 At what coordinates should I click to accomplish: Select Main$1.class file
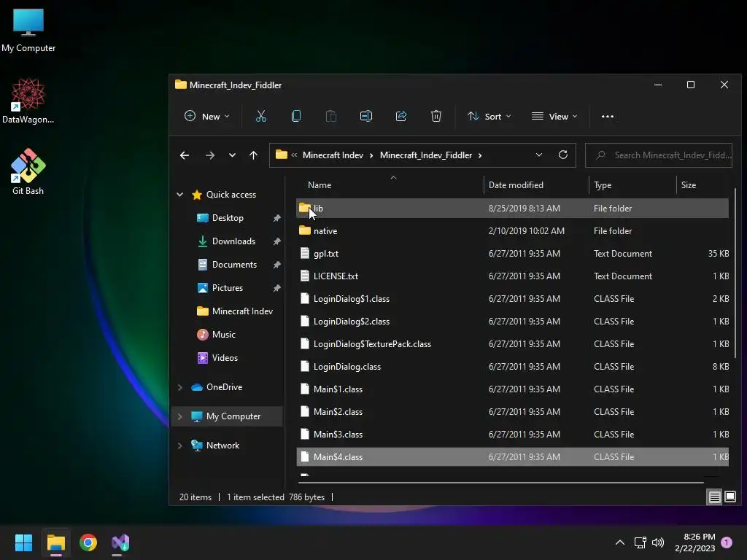[x=512, y=389]
